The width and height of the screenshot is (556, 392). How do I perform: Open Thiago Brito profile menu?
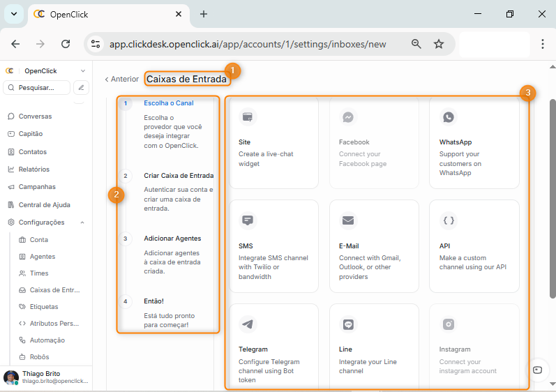[x=45, y=377]
